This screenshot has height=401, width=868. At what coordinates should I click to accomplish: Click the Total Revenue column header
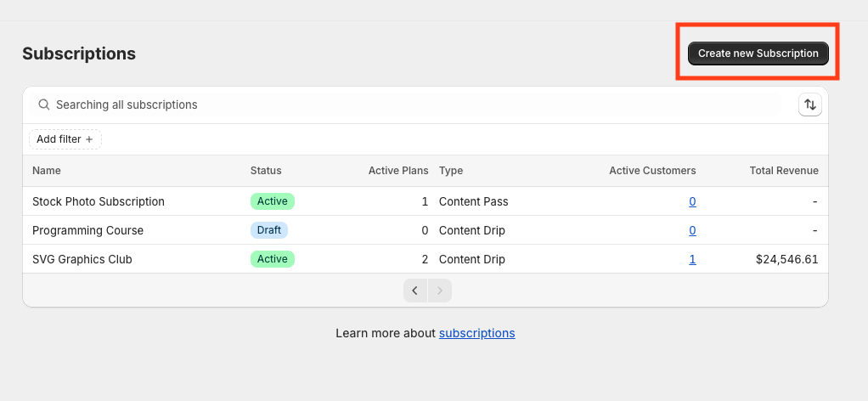point(784,171)
